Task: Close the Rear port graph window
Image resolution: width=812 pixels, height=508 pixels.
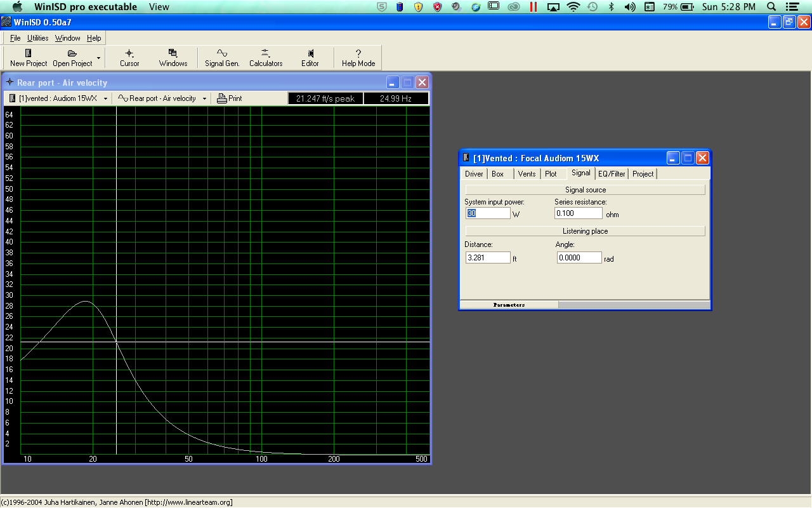Action: pyautogui.click(x=422, y=83)
